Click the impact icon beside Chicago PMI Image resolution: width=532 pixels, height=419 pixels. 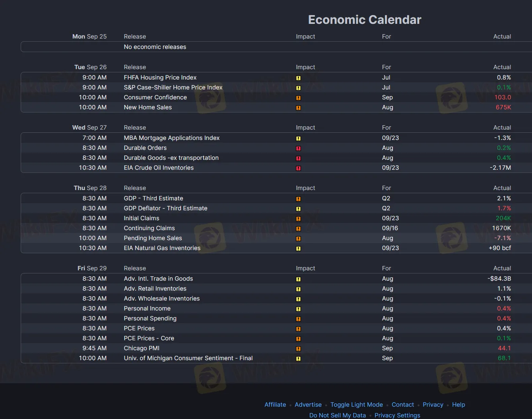pos(298,349)
